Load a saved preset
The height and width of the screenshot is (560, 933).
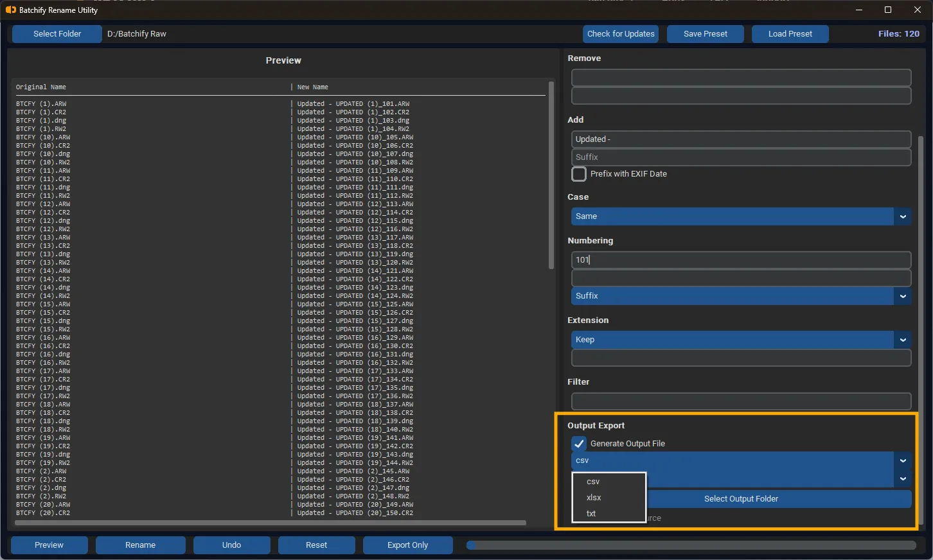tap(790, 33)
